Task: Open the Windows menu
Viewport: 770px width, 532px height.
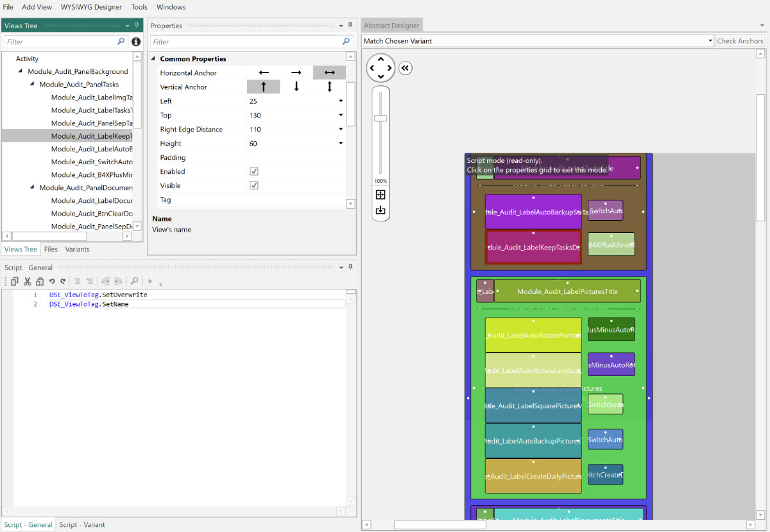Action: coord(171,7)
